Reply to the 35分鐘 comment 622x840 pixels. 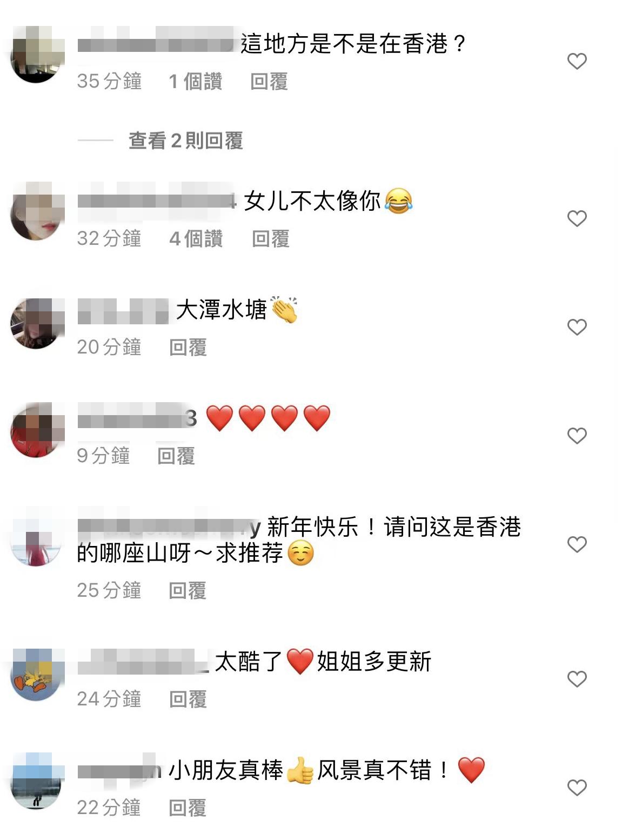[x=269, y=82]
